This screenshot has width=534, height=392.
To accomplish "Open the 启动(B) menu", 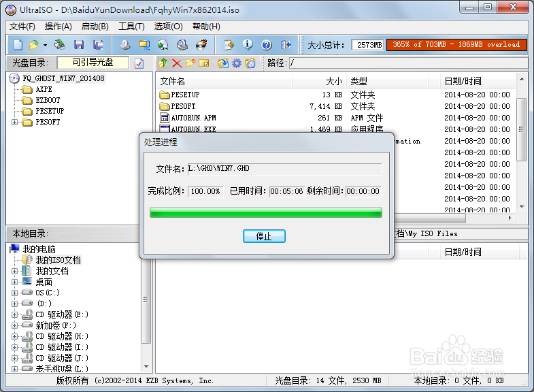I will pos(95,27).
